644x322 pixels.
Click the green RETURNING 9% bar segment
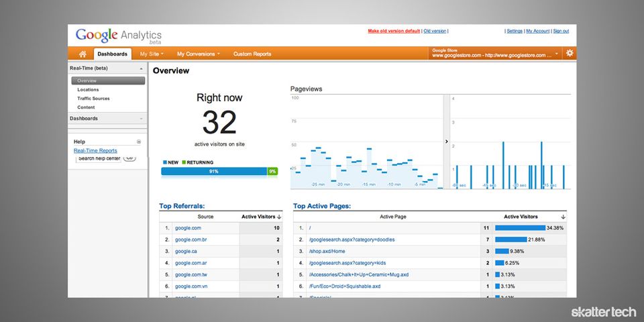point(273,171)
